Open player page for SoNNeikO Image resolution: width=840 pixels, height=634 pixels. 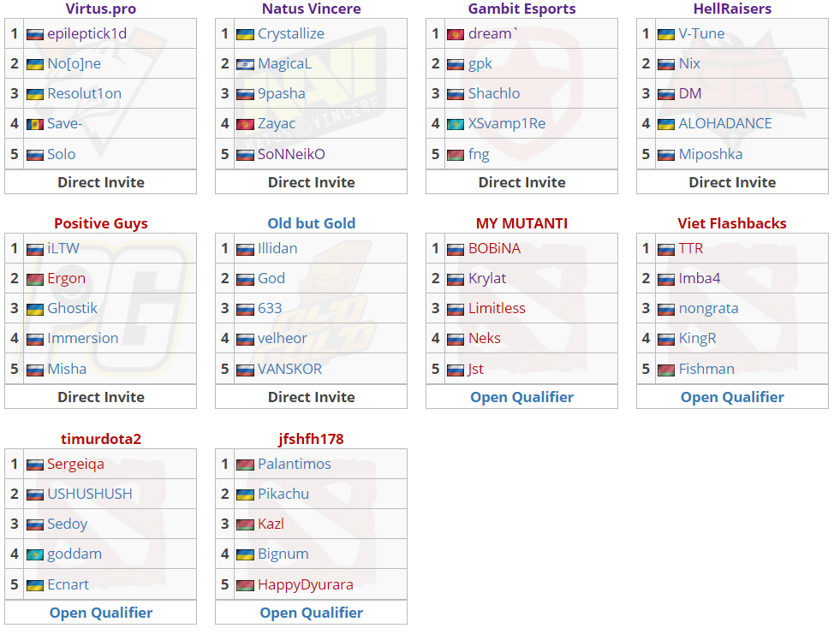point(291,154)
